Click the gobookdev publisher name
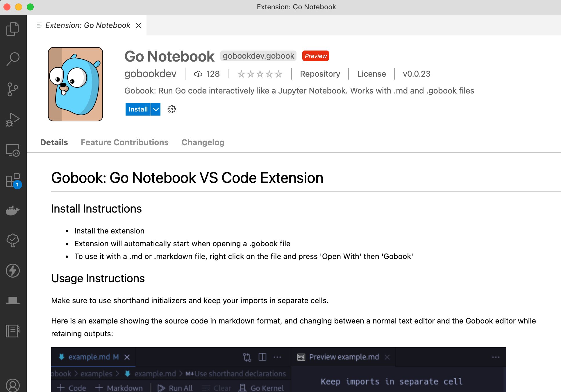The width and height of the screenshot is (561, 392). (x=150, y=74)
